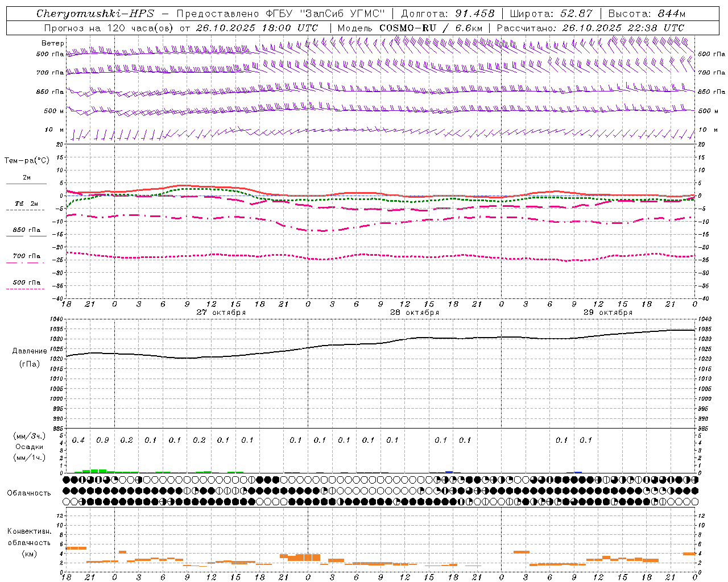The width and height of the screenshot is (728, 582).
Task: Click the 0.4 precipitation value
Action: (x=78, y=440)
